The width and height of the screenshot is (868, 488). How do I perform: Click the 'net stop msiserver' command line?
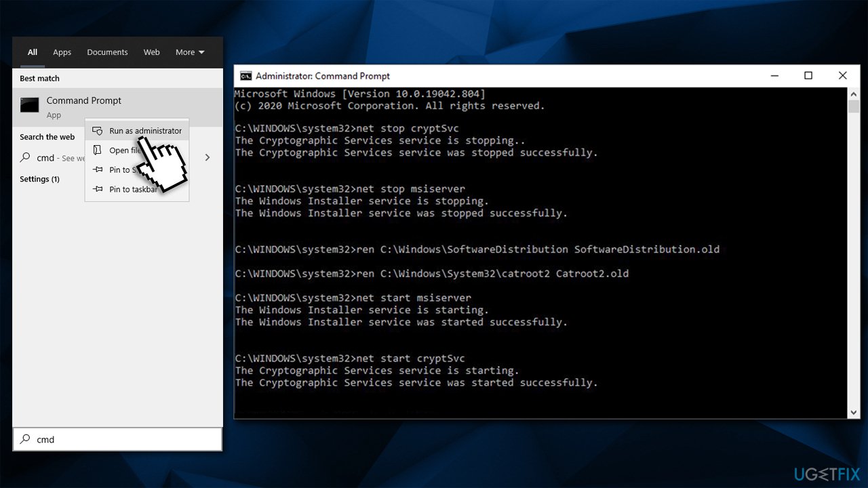(x=351, y=189)
